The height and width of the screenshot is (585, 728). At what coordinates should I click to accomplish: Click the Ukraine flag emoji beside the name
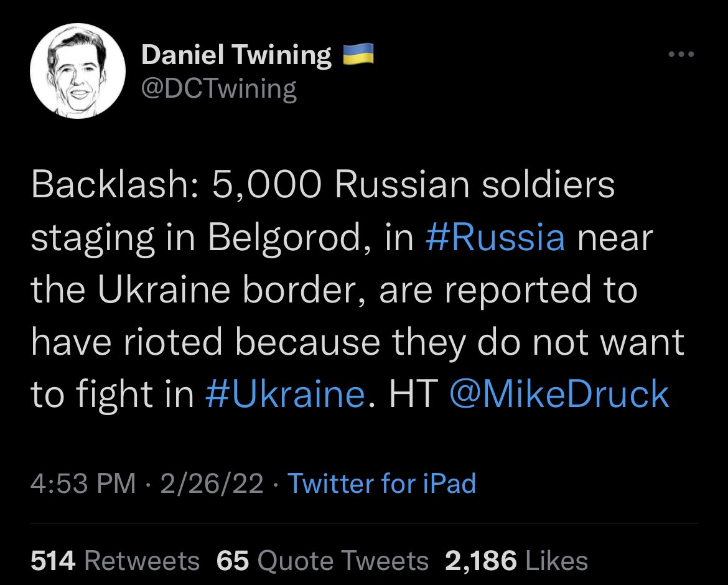pyautogui.click(x=358, y=55)
